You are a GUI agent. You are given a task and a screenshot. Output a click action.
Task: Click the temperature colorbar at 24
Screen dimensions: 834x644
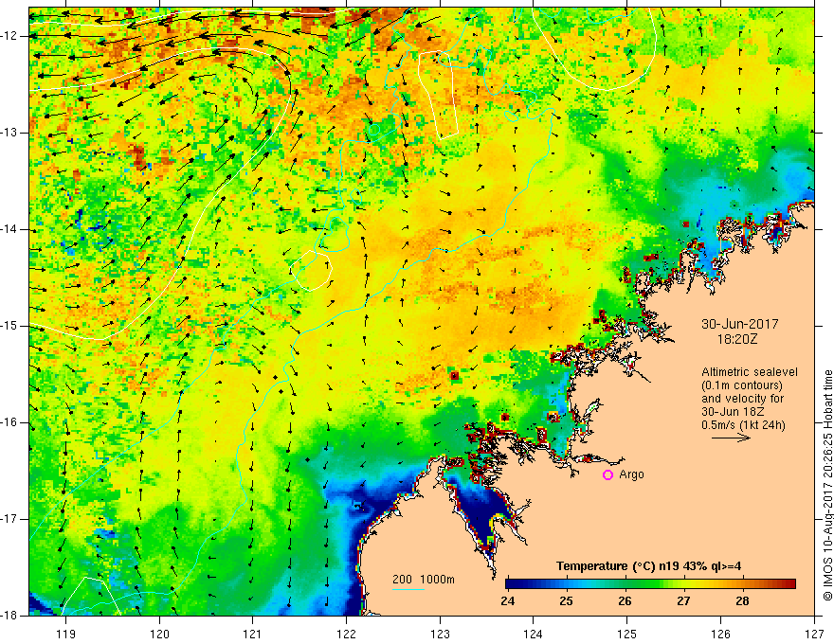pos(508,584)
